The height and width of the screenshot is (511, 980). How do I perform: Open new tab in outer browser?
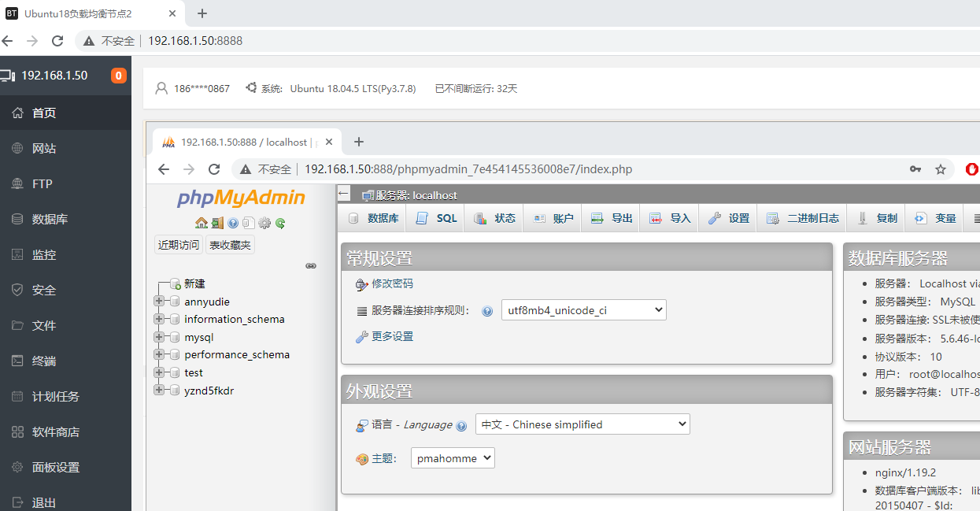pyautogui.click(x=202, y=13)
